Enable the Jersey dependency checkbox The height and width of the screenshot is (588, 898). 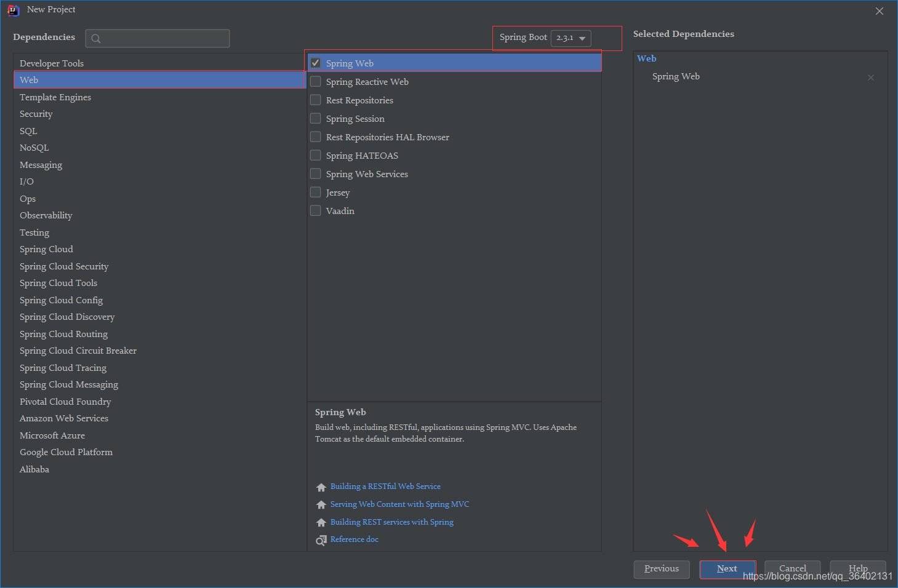(x=316, y=192)
